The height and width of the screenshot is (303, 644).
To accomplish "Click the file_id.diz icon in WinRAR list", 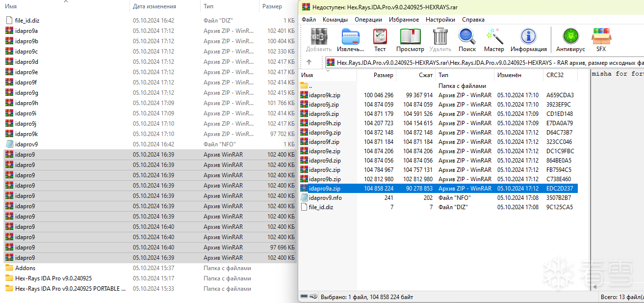I will [304, 207].
